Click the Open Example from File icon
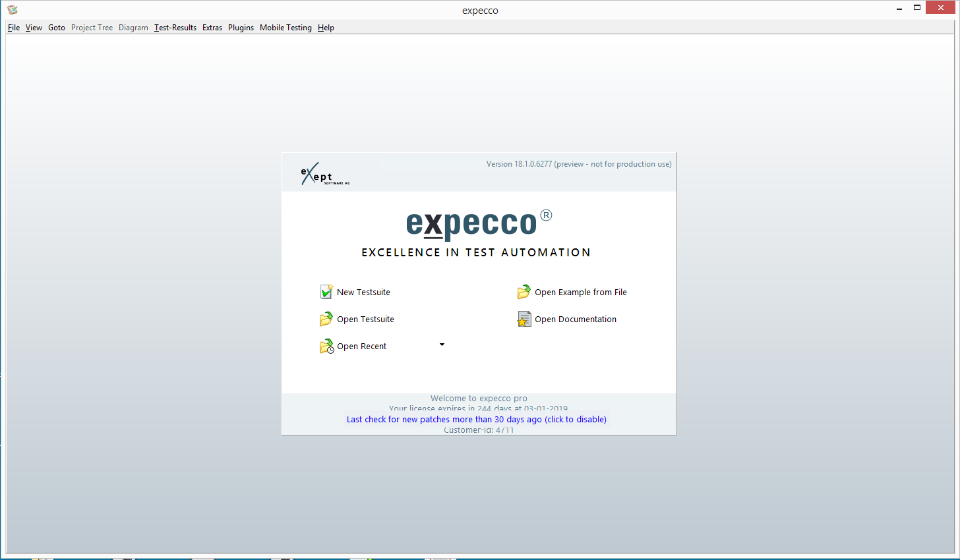This screenshot has height=560, width=960. click(524, 292)
